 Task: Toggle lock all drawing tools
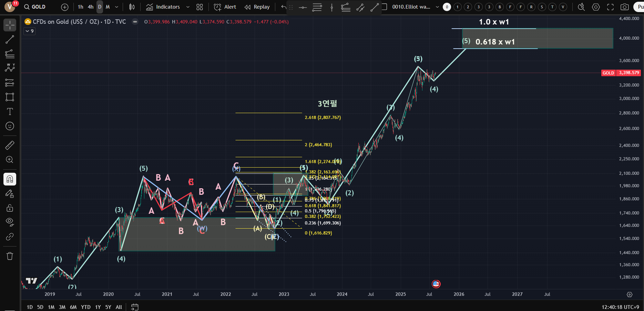10,208
